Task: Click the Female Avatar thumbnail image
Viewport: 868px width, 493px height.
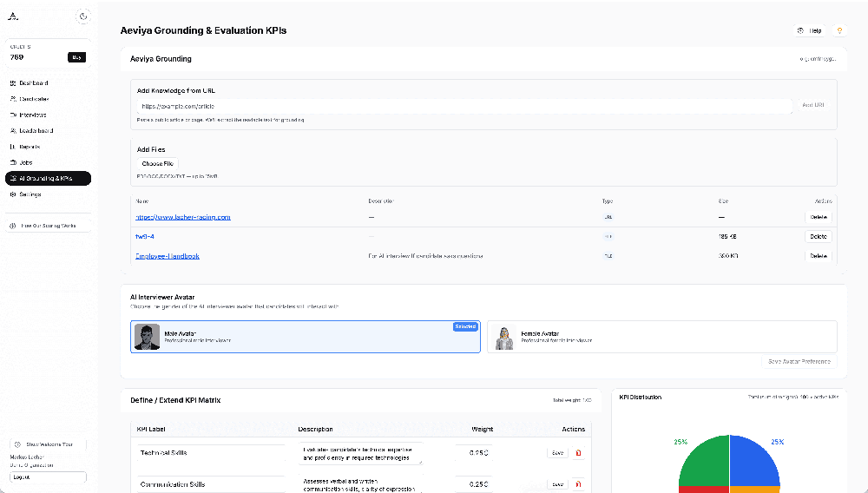Action: point(504,339)
